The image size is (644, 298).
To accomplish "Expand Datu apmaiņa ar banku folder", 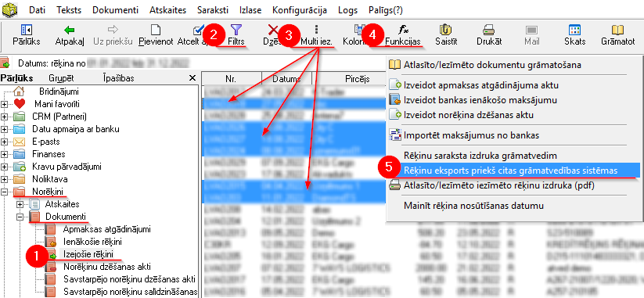I will click(4, 130).
